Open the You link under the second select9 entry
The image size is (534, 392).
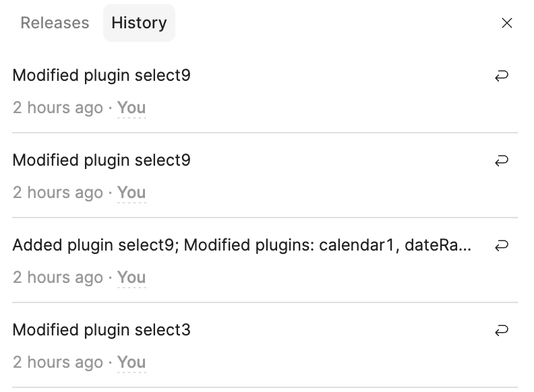131,193
